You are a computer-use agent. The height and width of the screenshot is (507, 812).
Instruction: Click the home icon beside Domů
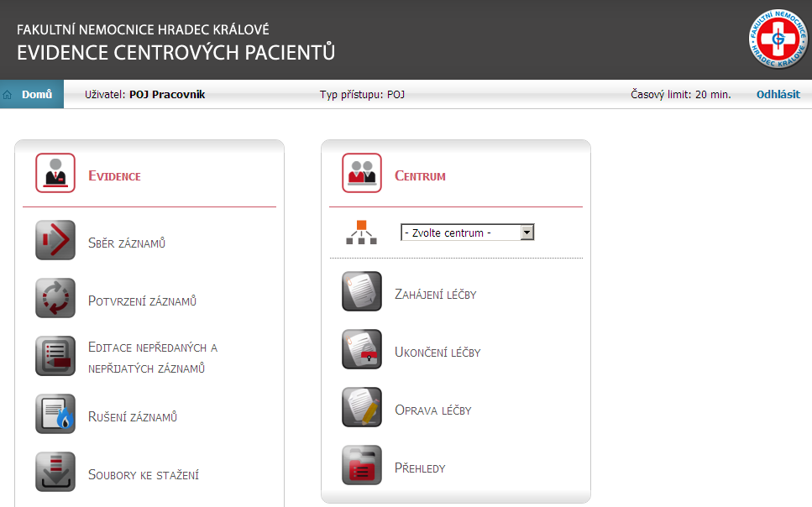click(8, 95)
